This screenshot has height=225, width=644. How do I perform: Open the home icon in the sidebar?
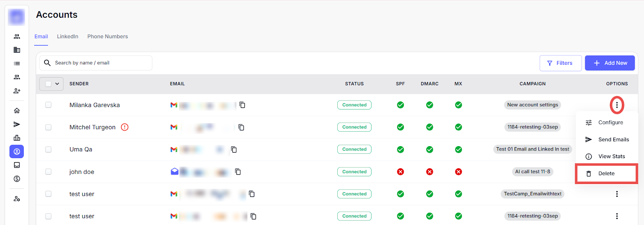(17, 111)
